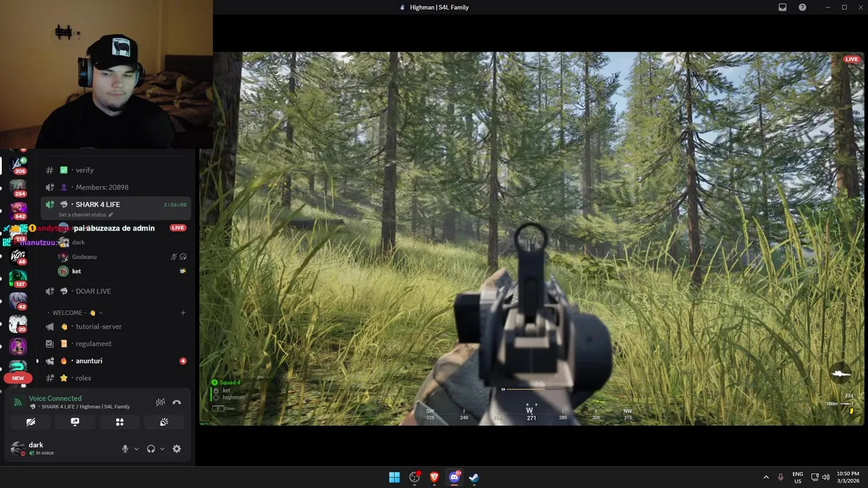Click the Highman | S4L Family title

pyautogui.click(x=439, y=7)
